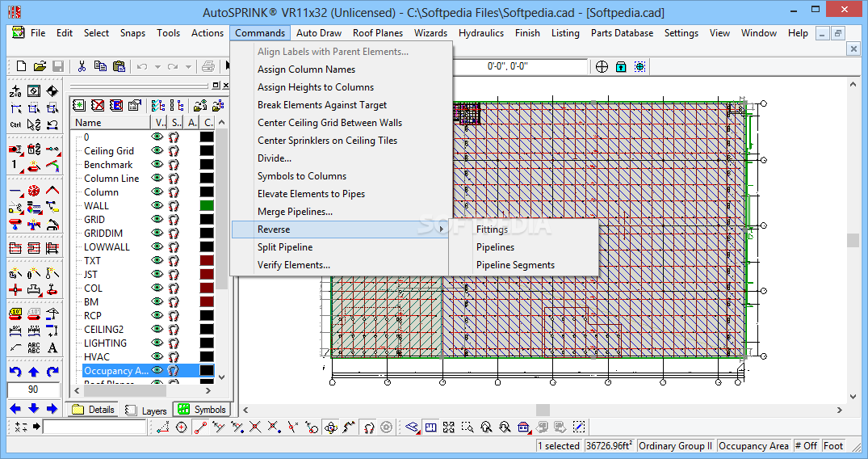This screenshot has height=459, width=868.
Task: Toggle snap magnet for Benchmark layer
Action: pos(174,164)
